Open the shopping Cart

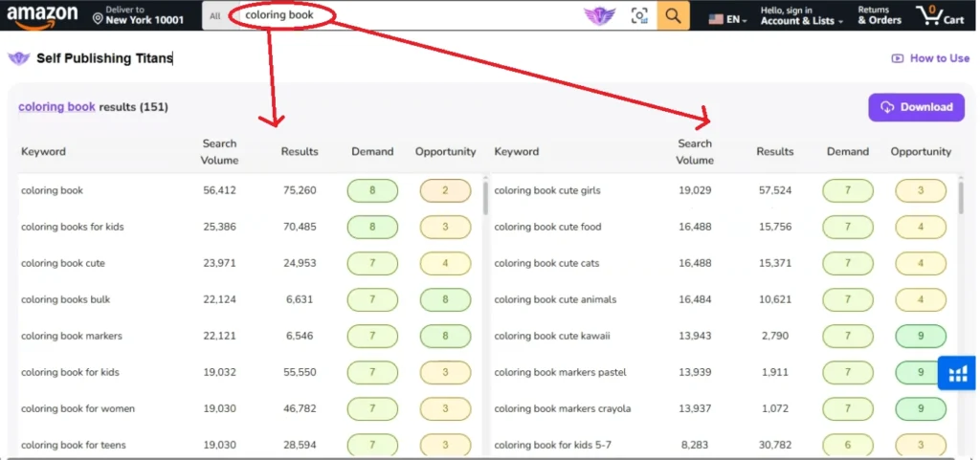coord(941,15)
